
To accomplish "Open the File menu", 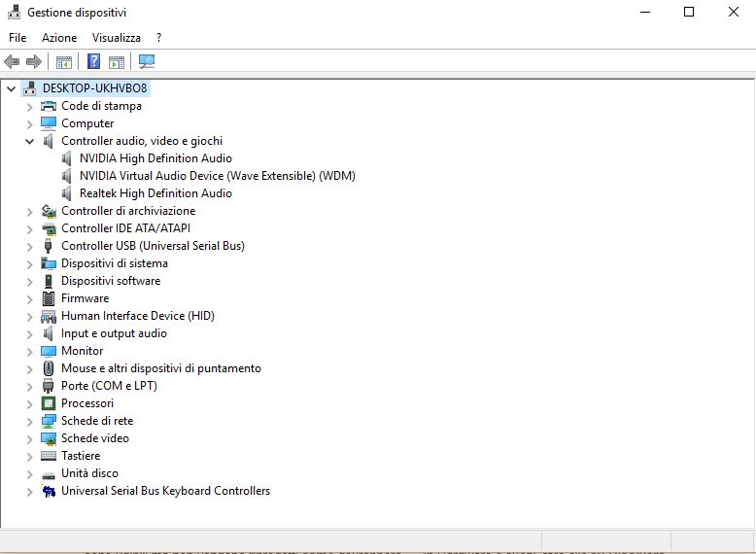I will [17, 38].
